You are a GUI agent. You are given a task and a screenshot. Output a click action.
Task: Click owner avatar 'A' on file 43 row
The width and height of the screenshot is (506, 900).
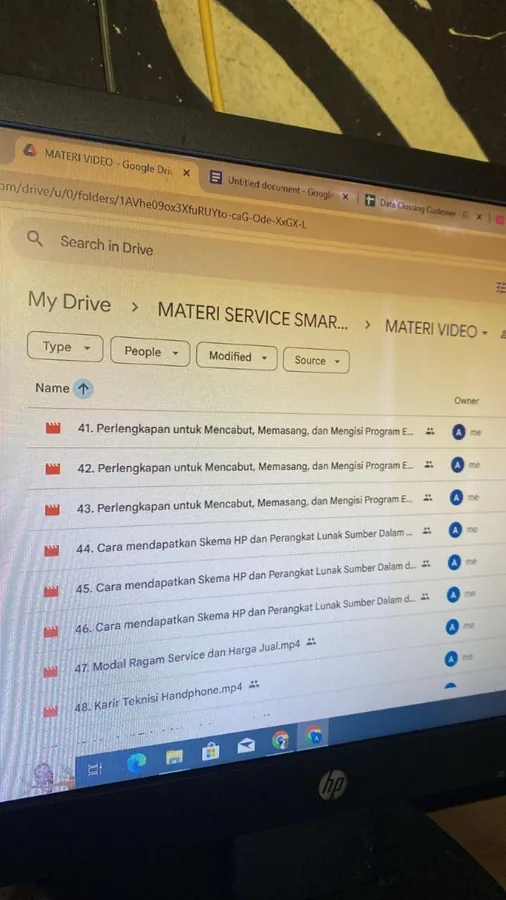point(456,498)
